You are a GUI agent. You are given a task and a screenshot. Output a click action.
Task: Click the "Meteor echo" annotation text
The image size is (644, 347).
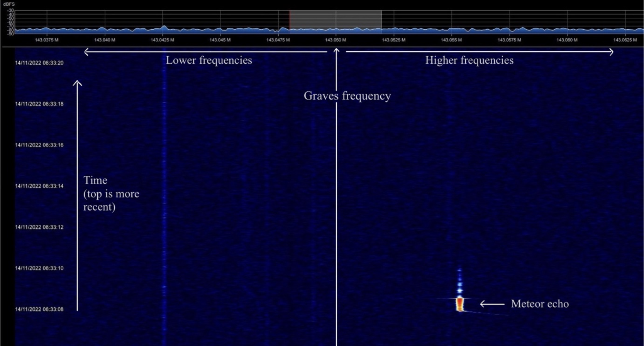[x=539, y=304]
